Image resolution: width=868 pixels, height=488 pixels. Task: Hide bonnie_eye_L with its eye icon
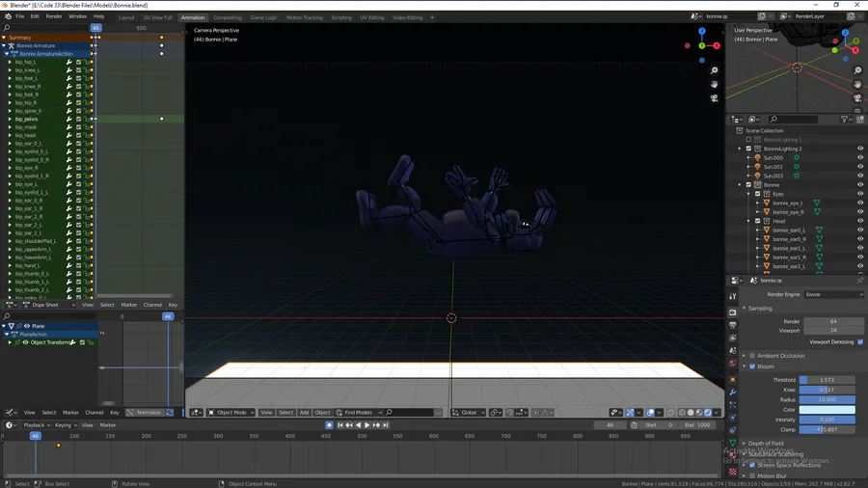pos(860,203)
